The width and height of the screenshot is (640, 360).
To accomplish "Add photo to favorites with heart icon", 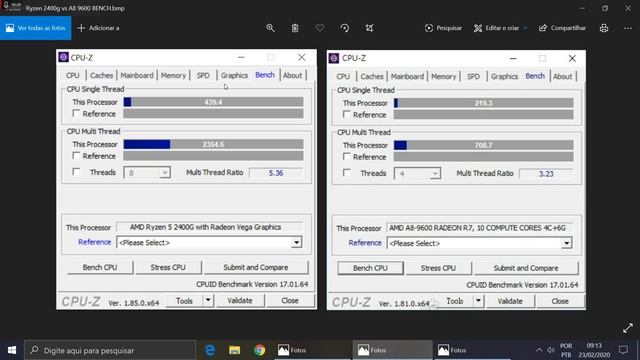I will [x=320, y=28].
